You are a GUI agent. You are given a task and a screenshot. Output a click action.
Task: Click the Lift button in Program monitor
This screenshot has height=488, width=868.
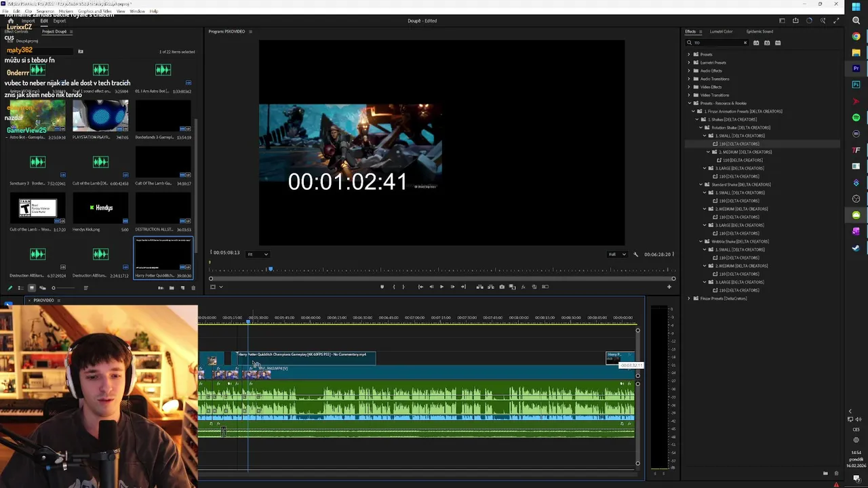(479, 287)
